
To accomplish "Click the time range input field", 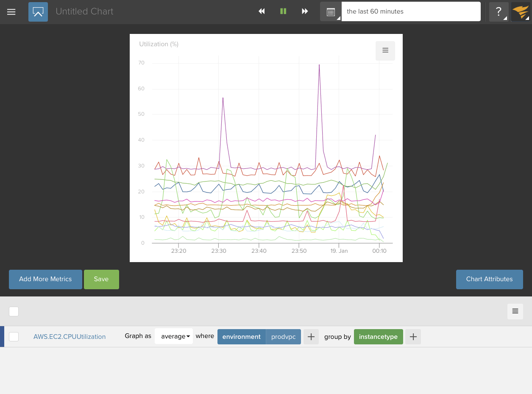I will tap(411, 11).
